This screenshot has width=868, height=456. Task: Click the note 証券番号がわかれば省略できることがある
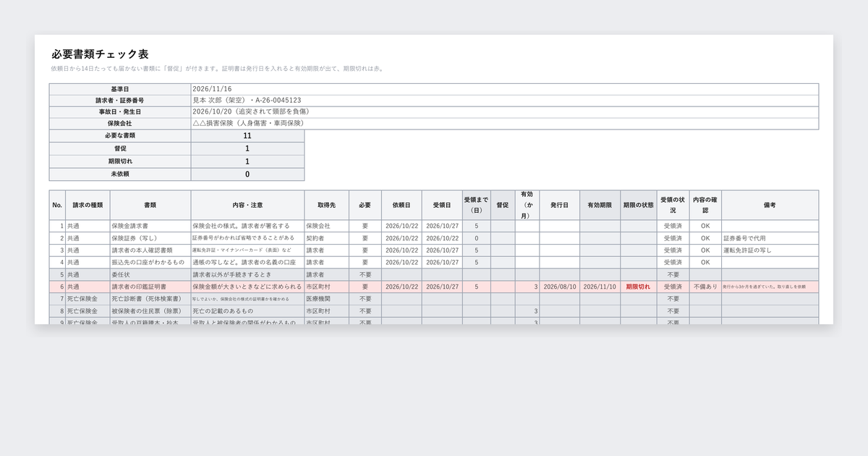click(247, 238)
